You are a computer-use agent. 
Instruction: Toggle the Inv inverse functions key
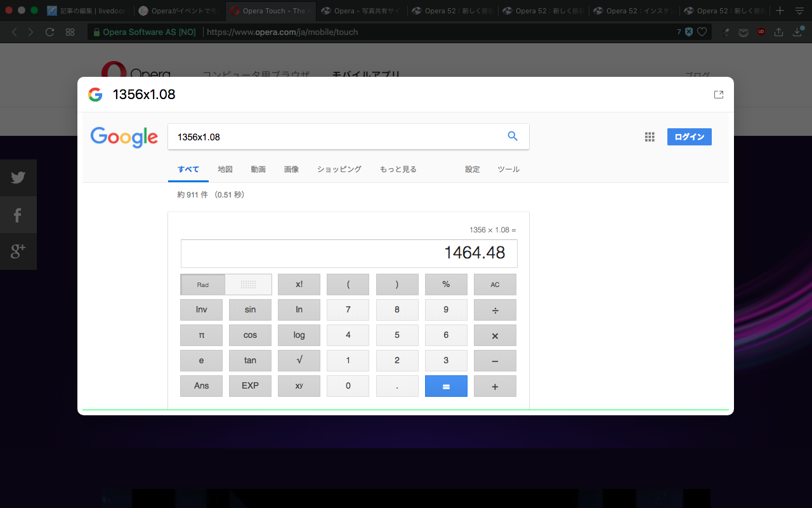coord(201,310)
